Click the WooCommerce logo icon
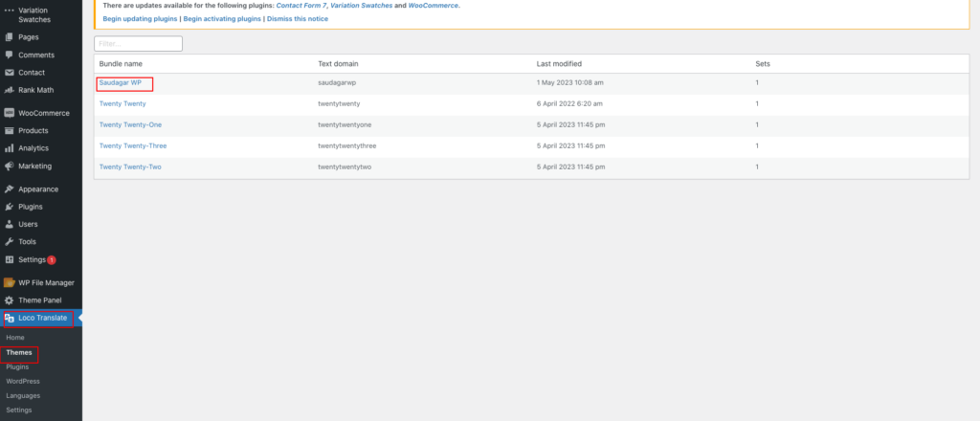 (x=9, y=113)
